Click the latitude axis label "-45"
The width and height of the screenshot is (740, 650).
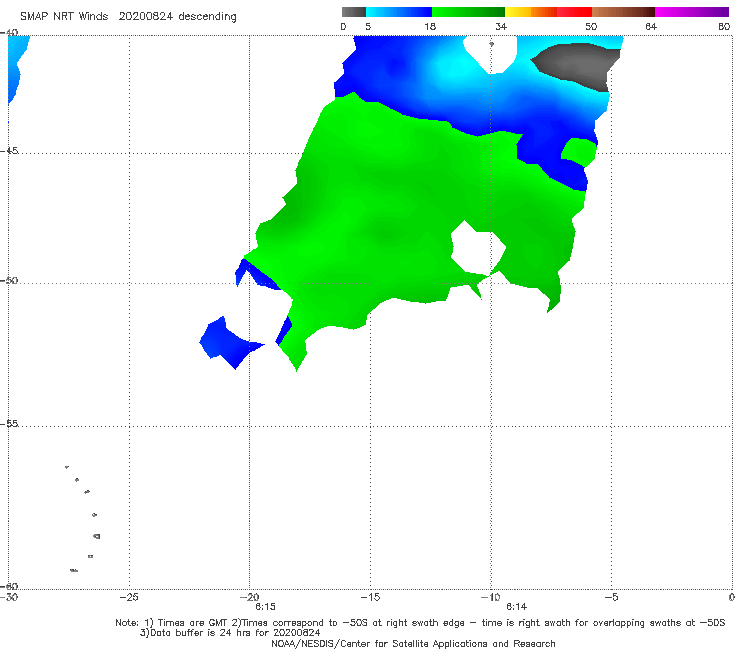point(9,151)
